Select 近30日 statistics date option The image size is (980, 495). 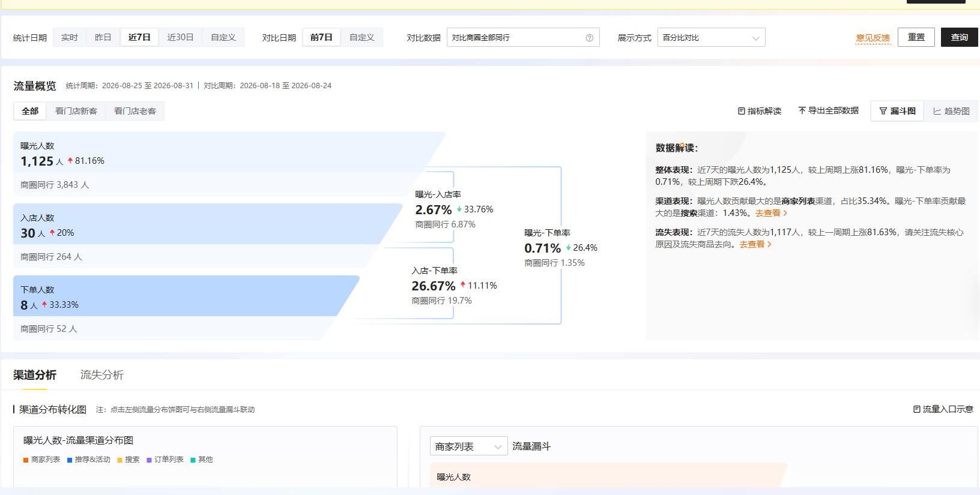(x=180, y=37)
